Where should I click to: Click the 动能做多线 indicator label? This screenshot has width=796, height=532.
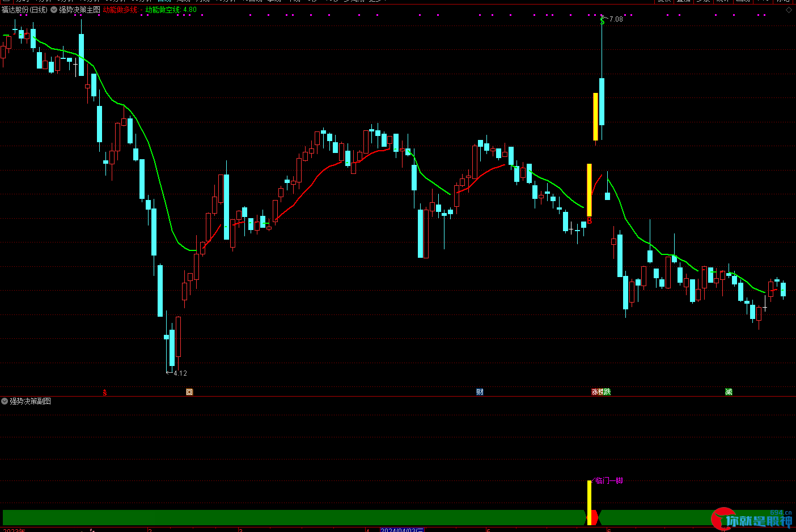120,10
